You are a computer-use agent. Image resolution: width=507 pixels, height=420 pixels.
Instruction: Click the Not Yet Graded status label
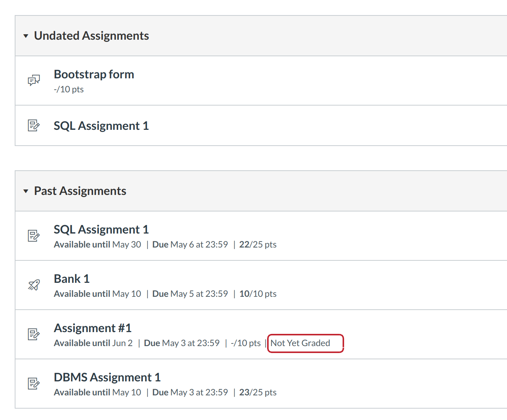pyautogui.click(x=300, y=343)
